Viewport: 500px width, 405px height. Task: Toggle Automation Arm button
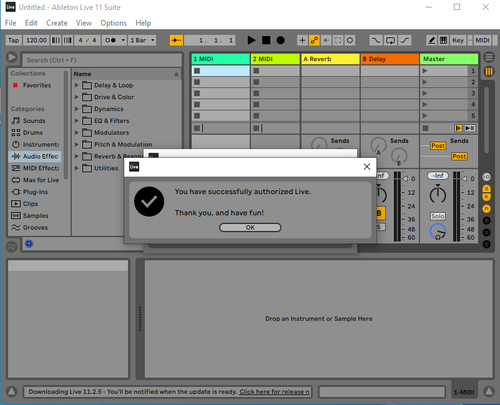tap(314, 40)
